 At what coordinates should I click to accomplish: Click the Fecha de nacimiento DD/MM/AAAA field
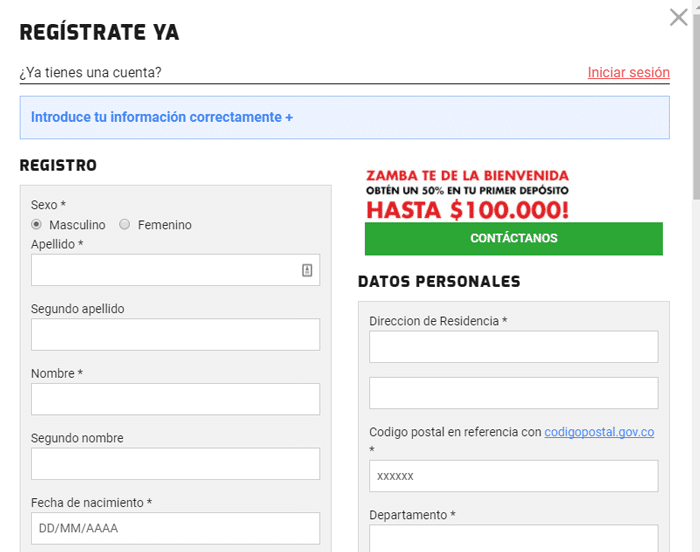(175, 528)
